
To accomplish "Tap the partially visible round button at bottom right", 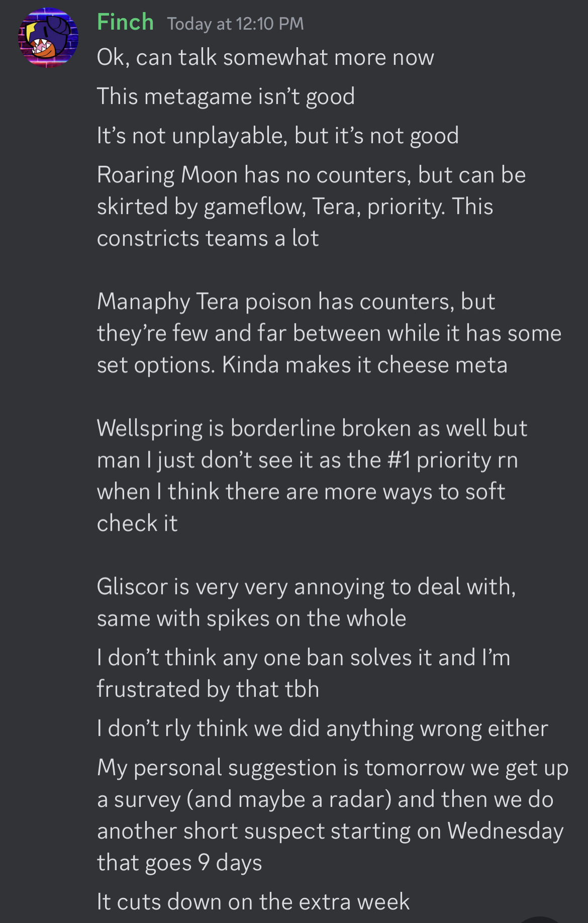I will pos(543,919).
